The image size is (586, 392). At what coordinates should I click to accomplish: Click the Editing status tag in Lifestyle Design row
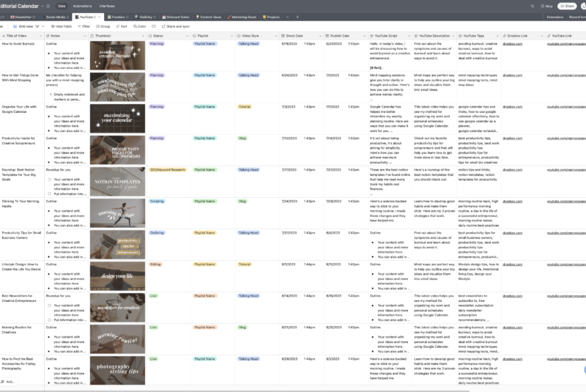point(155,265)
